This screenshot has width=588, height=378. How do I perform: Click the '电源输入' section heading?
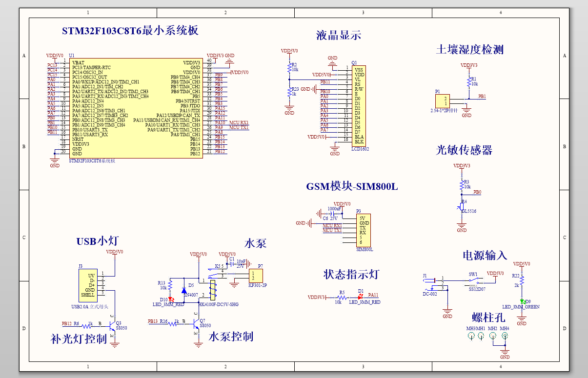485,255
